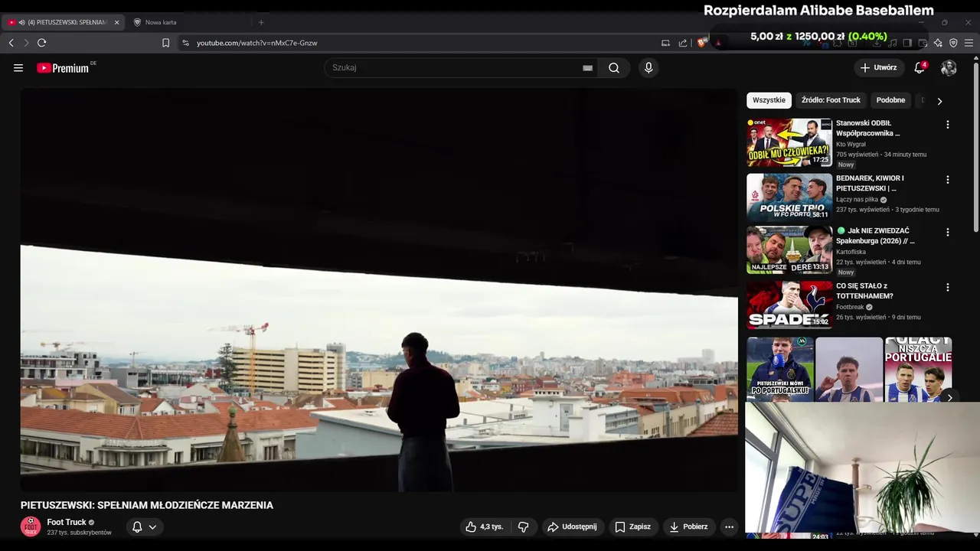Open options for Stanowski ODBIŁ video

pyautogui.click(x=947, y=125)
